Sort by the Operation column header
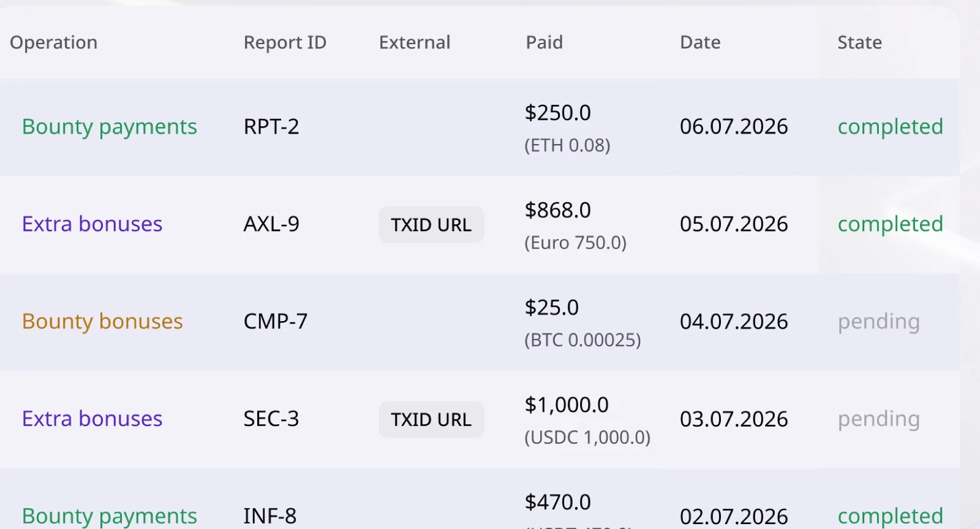Viewport: 980px width, 529px height. pyautogui.click(x=54, y=42)
